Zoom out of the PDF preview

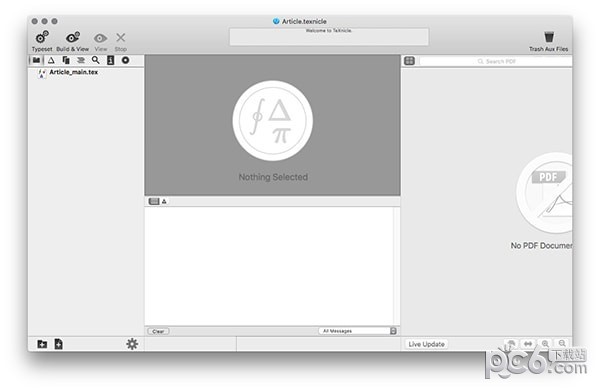click(x=562, y=344)
